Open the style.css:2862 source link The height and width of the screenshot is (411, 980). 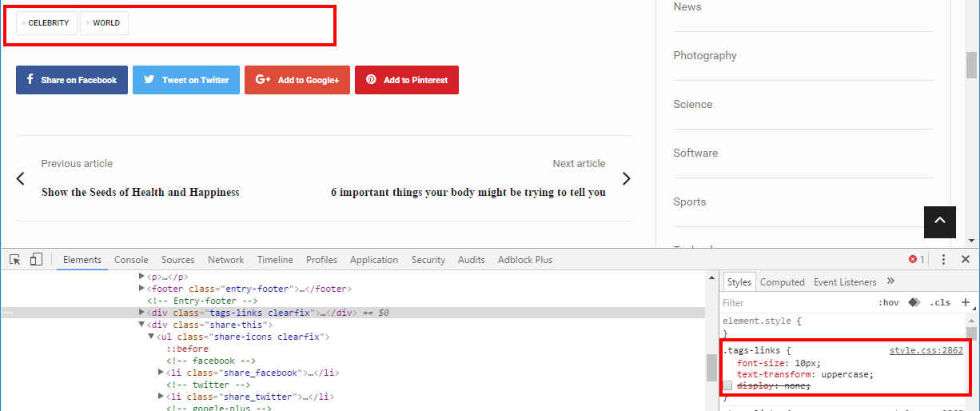coord(926,350)
